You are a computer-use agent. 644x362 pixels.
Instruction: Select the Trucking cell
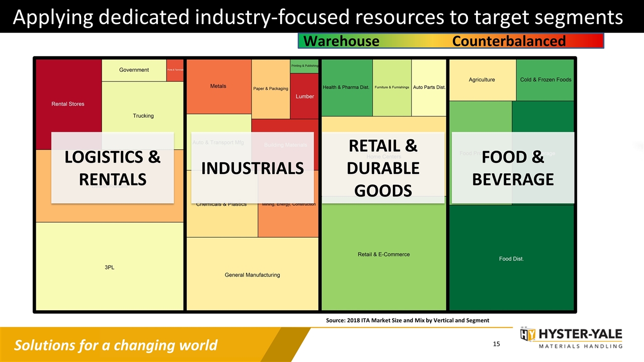(143, 116)
